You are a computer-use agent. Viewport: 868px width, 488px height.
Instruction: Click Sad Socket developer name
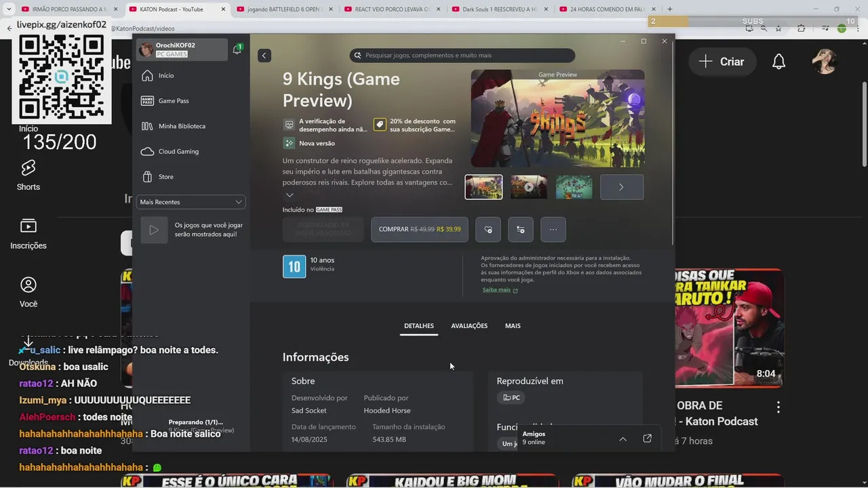(309, 411)
